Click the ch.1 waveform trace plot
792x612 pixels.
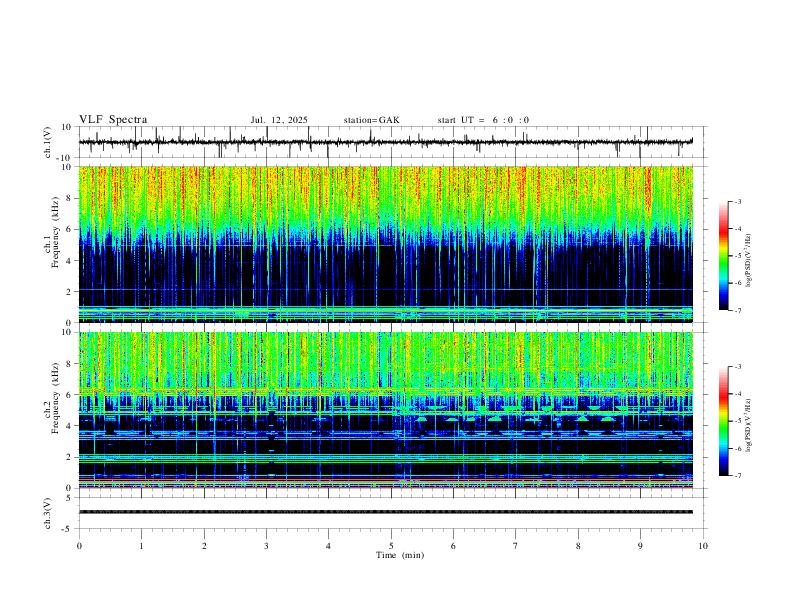click(386, 142)
